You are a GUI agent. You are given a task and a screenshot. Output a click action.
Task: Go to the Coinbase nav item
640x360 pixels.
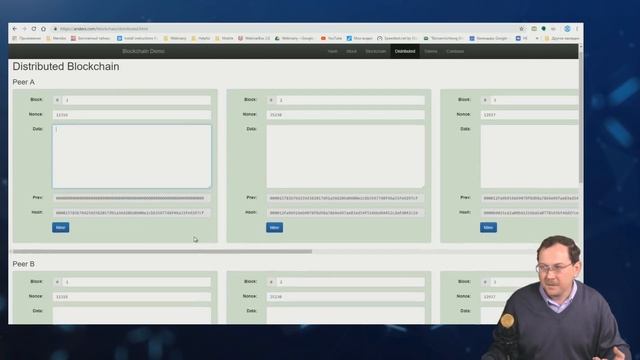(455, 51)
